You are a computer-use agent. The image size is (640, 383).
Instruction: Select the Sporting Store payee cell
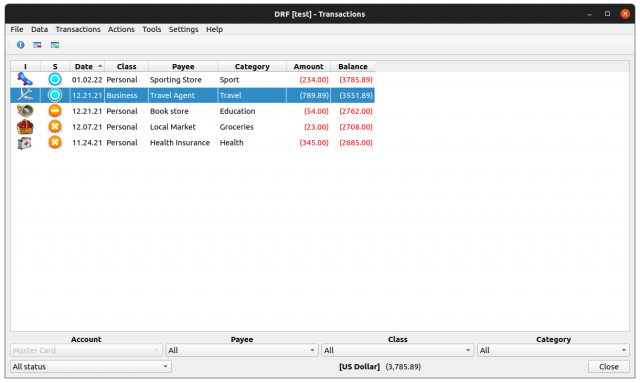[183, 80]
